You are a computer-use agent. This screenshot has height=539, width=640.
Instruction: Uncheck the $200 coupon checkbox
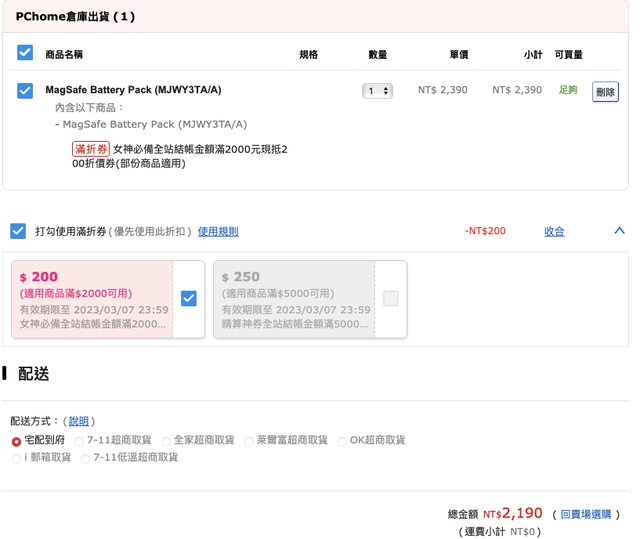point(189,298)
